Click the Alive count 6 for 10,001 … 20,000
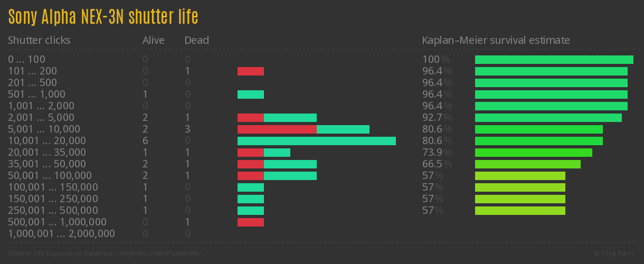644x264 pixels. [x=145, y=141]
